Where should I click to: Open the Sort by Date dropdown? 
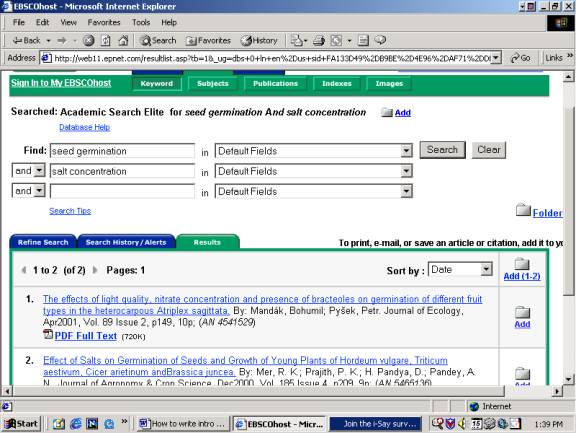pyautogui.click(x=460, y=270)
